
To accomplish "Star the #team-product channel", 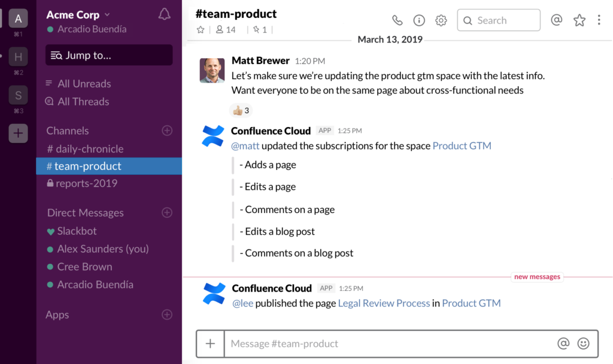I will pos(201,30).
